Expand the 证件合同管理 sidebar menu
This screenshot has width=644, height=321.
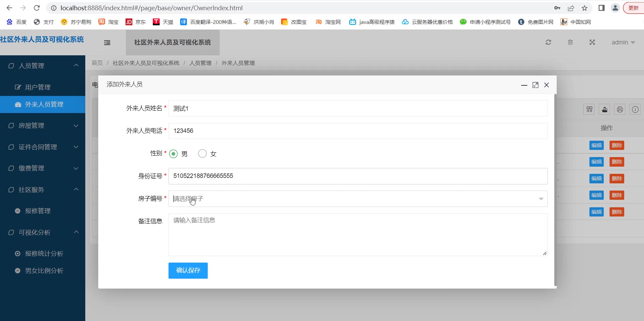coord(43,147)
